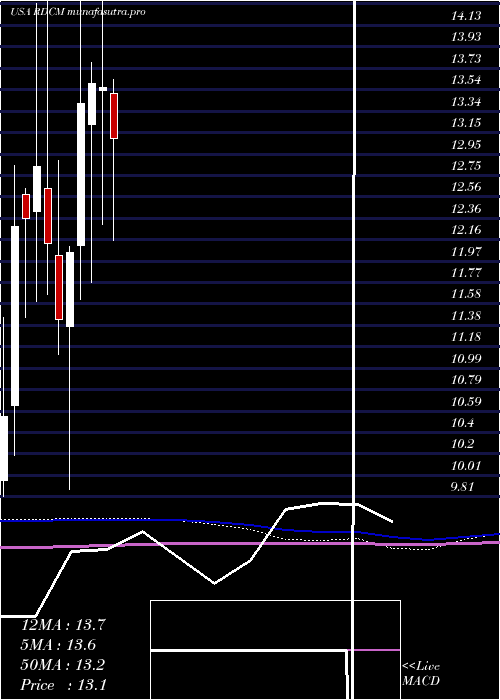Screen dimensions: 500x700
Task: Click the 14.13 price axis label
Action: tap(466, 16)
